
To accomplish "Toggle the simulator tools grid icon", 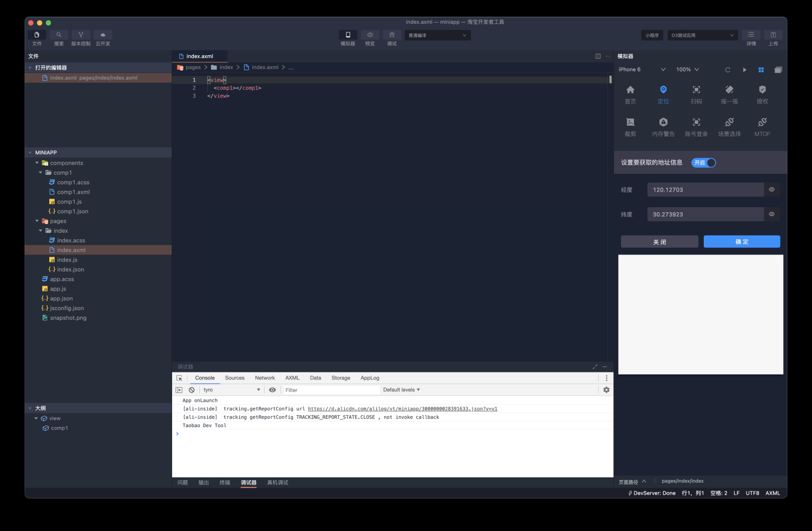I will click(761, 70).
